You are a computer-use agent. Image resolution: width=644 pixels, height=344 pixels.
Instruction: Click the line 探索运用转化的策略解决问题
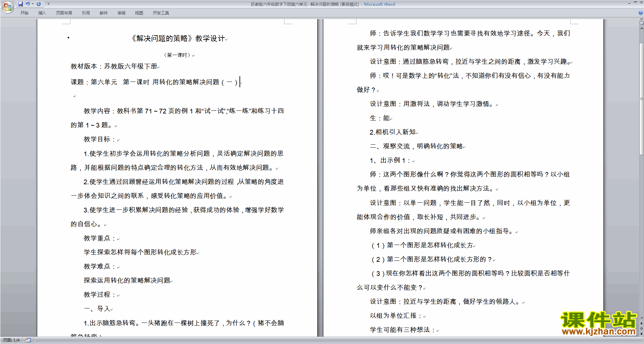[127, 281]
